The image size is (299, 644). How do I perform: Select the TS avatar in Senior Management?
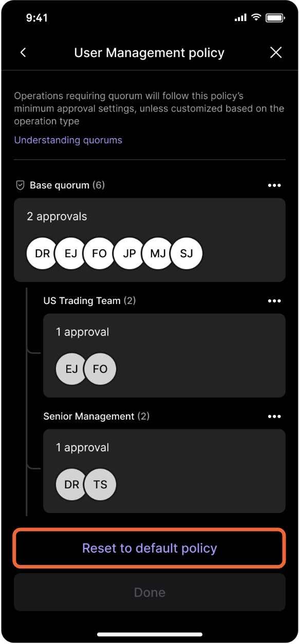(100, 484)
